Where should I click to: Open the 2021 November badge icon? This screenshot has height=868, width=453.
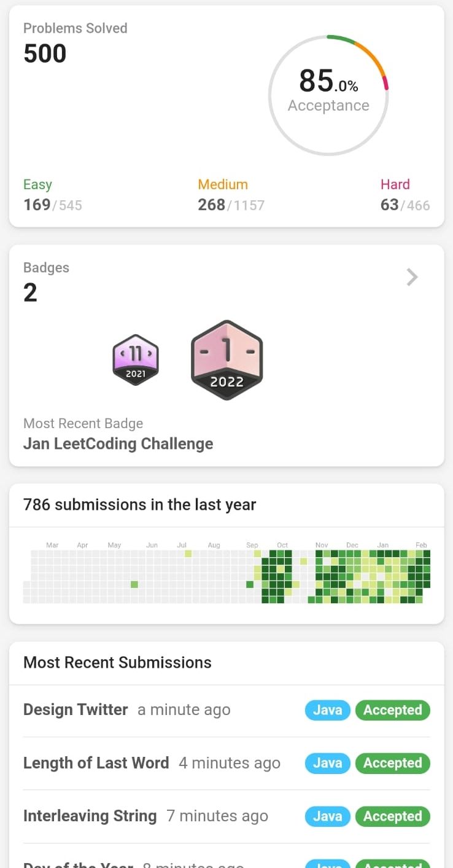pyautogui.click(x=136, y=360)
